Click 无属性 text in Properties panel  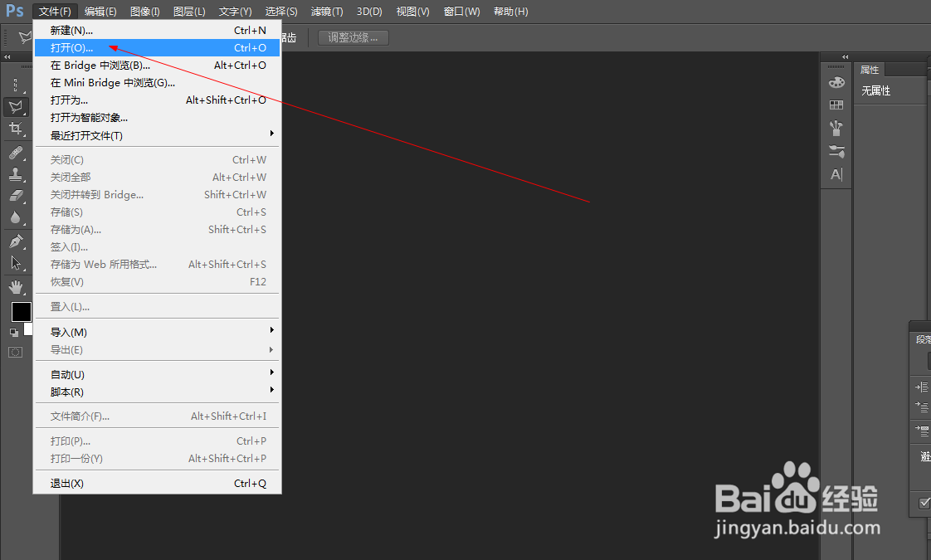click(x=875, y=90)
